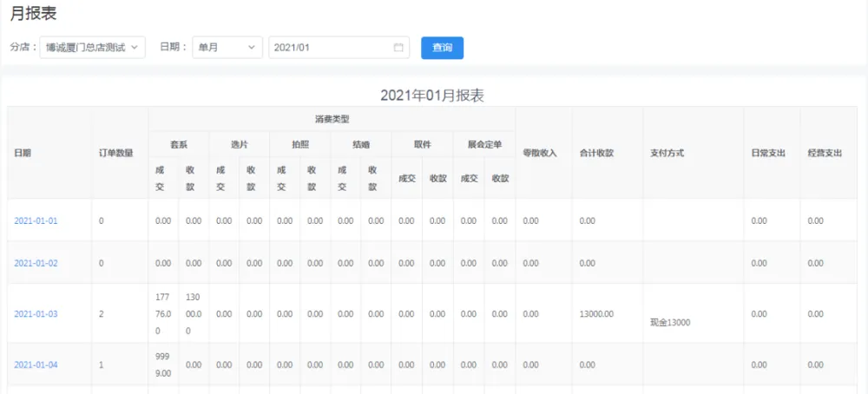Click the 展会定单 column group header

pyautogui.click(x=483, y=144)
